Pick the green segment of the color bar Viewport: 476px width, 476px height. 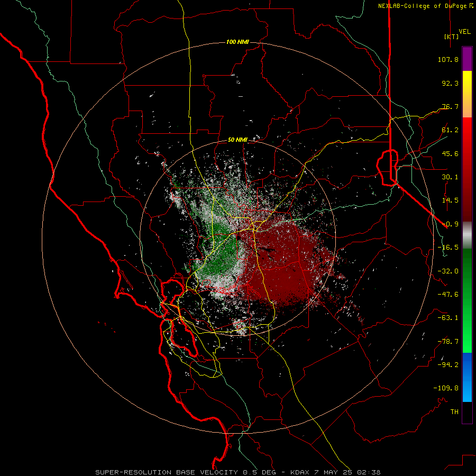point(467,300)
